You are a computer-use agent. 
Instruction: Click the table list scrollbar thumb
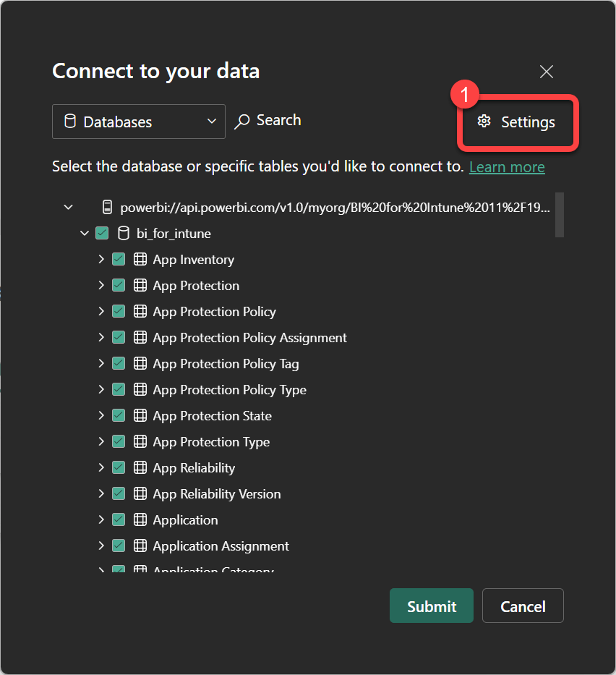[x=559, y=214]
